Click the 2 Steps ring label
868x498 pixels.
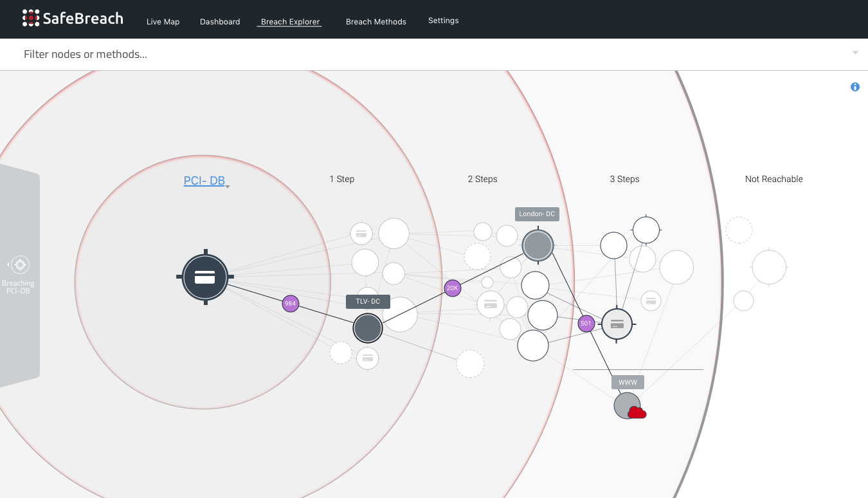pos(482,179)
